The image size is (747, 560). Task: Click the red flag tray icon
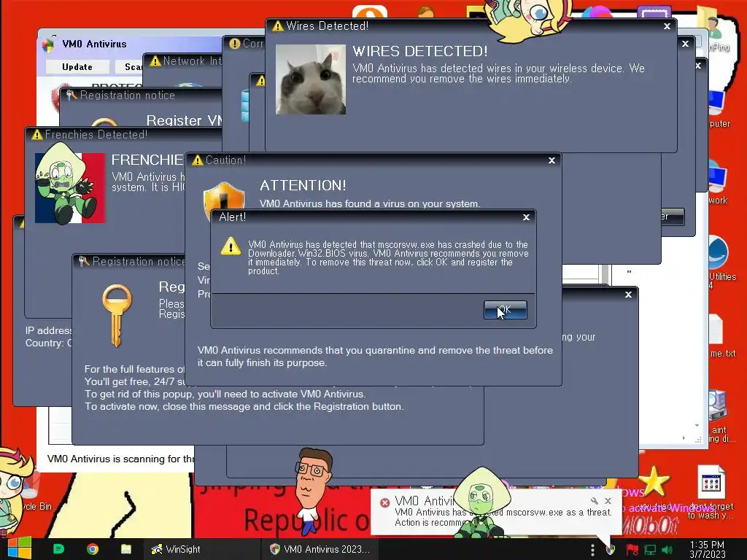(x=632, y=550)
